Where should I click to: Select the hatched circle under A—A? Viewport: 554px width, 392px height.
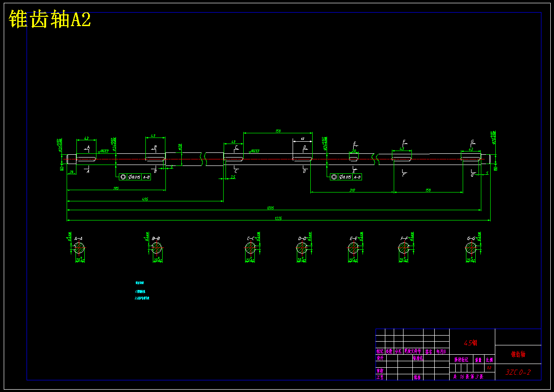point(80,248)
